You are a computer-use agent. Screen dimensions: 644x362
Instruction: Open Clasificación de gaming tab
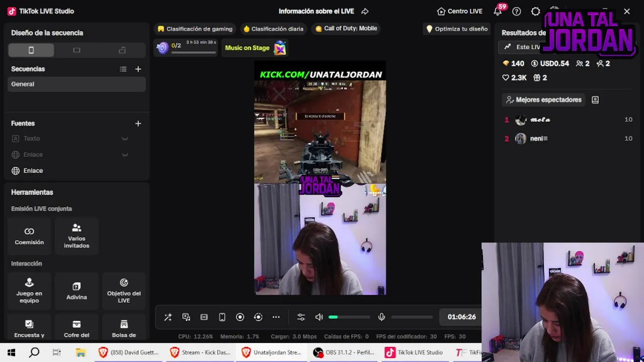(195, 29)
